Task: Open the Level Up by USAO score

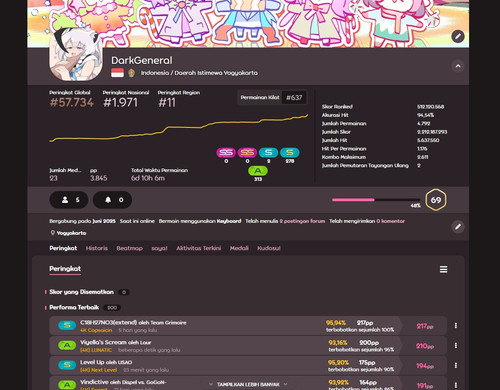Action: tap(106, 362)
